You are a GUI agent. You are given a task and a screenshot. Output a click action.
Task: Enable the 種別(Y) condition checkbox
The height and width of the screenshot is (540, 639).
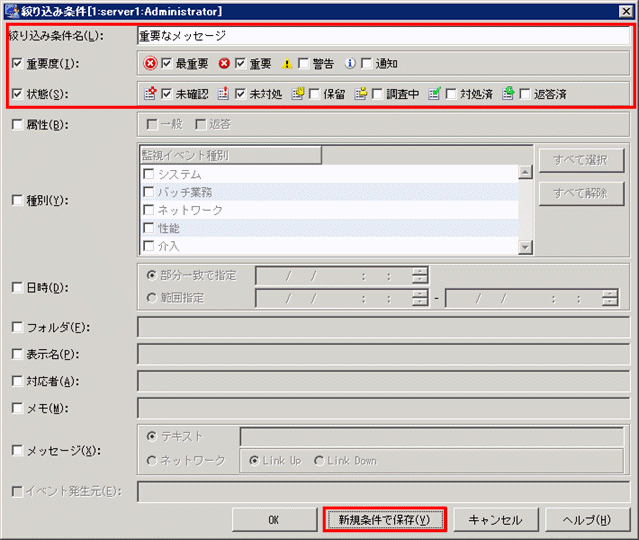[x=17, y=200]
